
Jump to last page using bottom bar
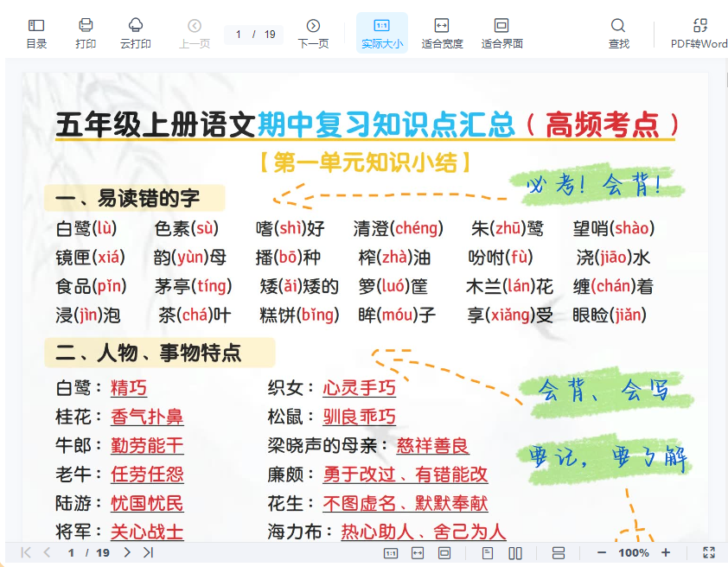[148, 552]
